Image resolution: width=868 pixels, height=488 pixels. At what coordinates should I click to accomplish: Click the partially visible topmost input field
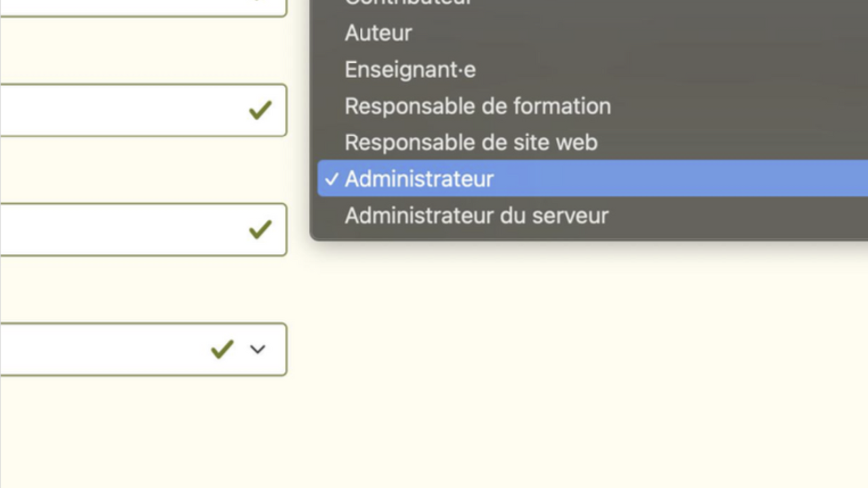coord(122,7)
